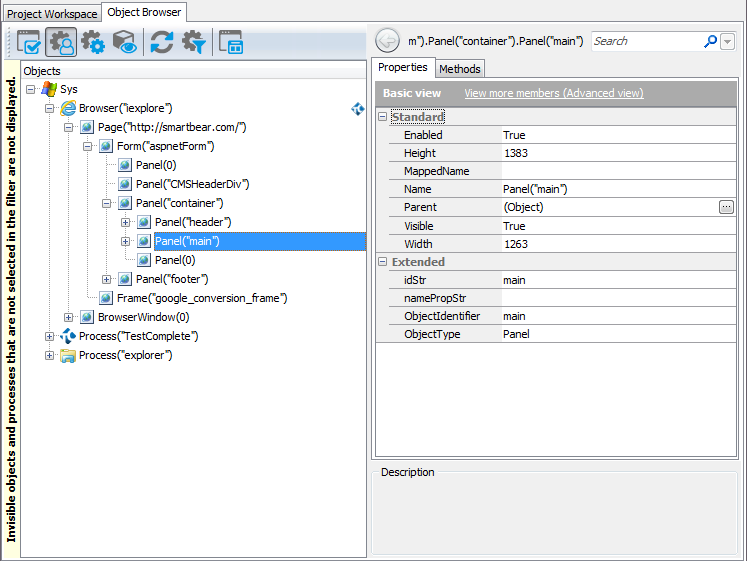The height and width of the screenshot is (561, 747).
Task: Click the window layout icon in toolbar
Action: pos(231,42)
